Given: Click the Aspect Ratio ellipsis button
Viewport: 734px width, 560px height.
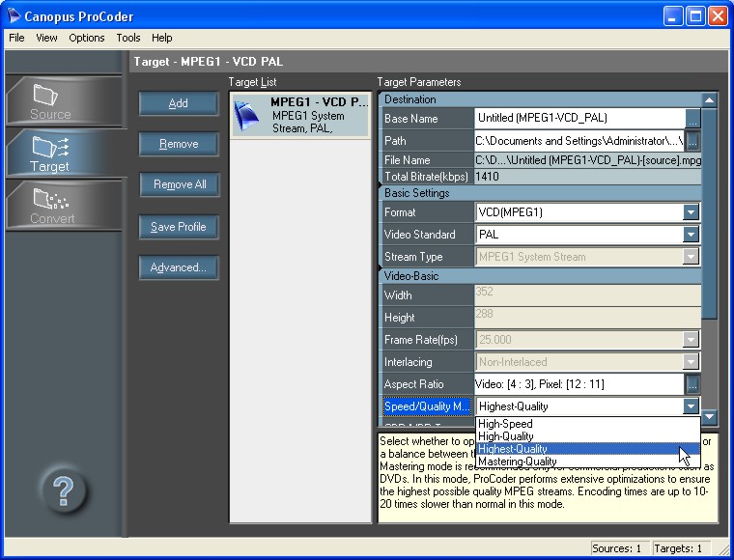Looking at the screenshot, I should (x=692, y=384).
